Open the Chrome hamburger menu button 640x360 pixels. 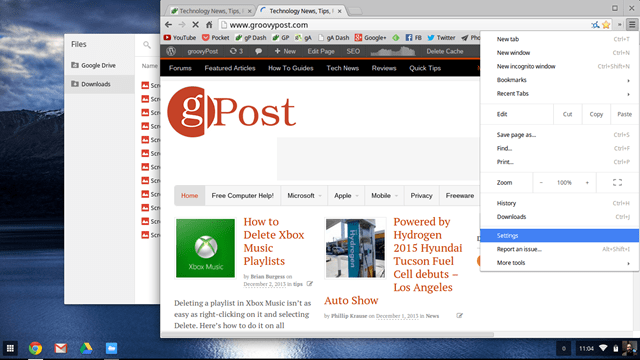tap(632, 25)
